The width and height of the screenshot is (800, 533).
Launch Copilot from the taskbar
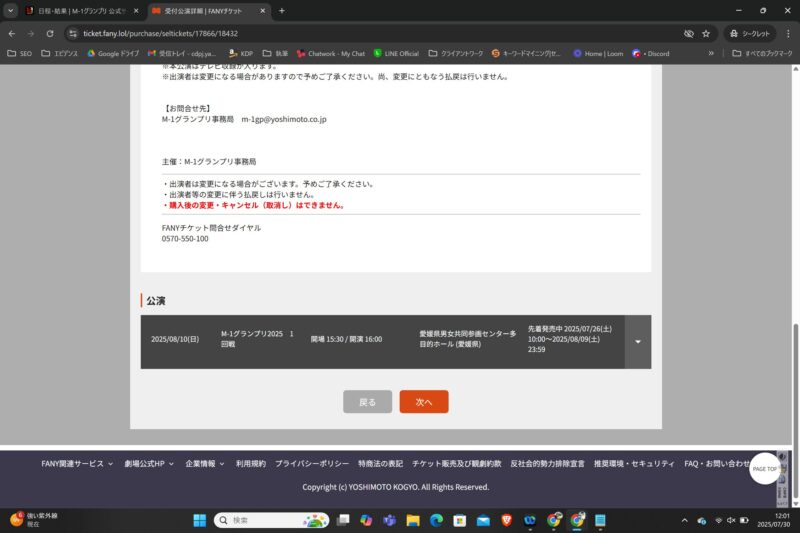(366, 520)
